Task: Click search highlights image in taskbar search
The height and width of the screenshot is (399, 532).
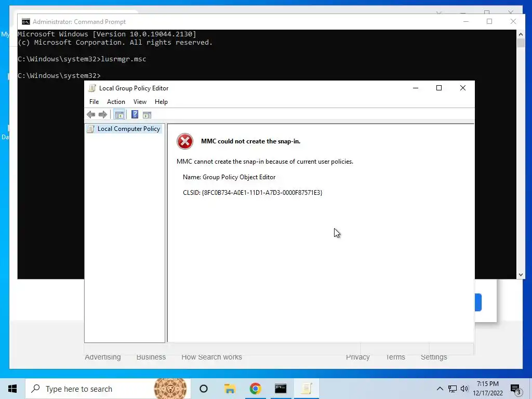Action: [x=170, y=389]
